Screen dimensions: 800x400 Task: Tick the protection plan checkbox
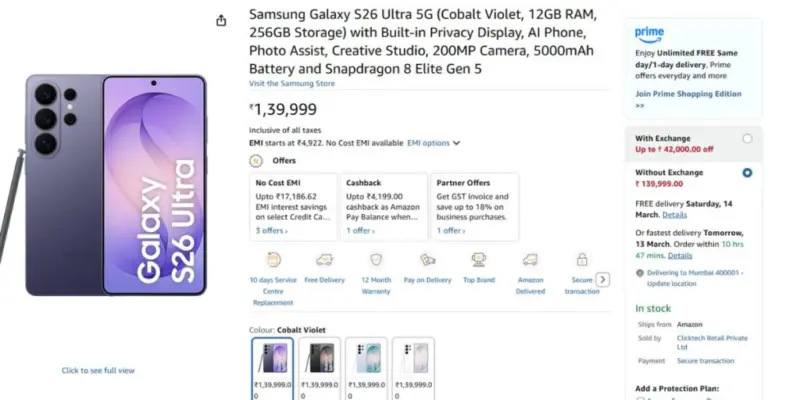(x=640, y=398)
